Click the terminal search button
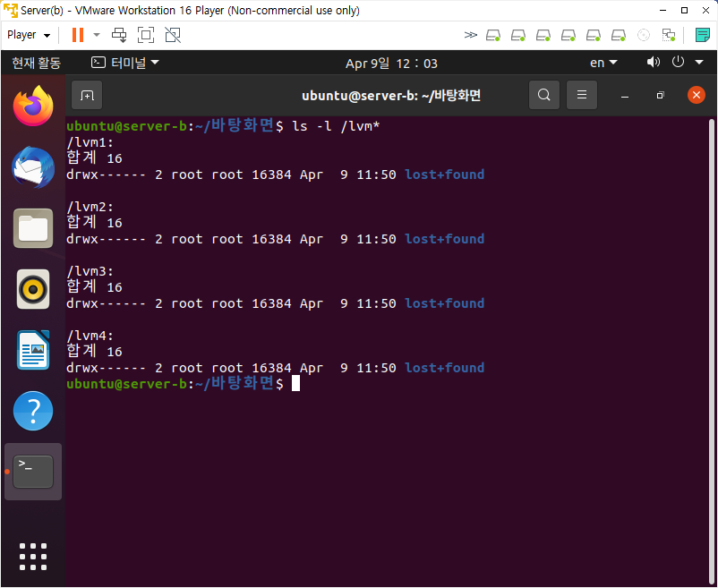This screenshot has height=588, width=718. 544,95
